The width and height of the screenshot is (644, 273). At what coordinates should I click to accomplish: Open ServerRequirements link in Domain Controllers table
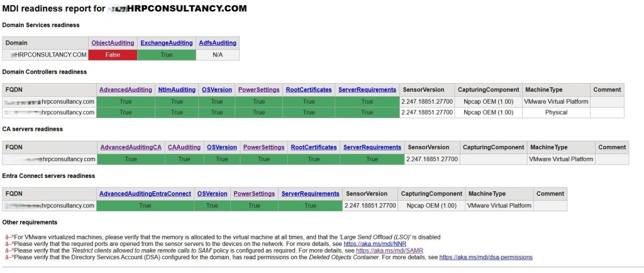[x=367, y=89]
